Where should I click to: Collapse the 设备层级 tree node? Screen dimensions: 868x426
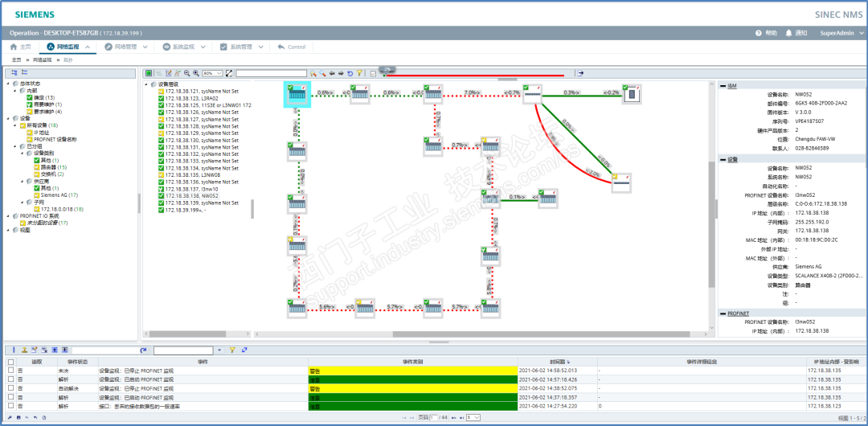click(147, 84)
